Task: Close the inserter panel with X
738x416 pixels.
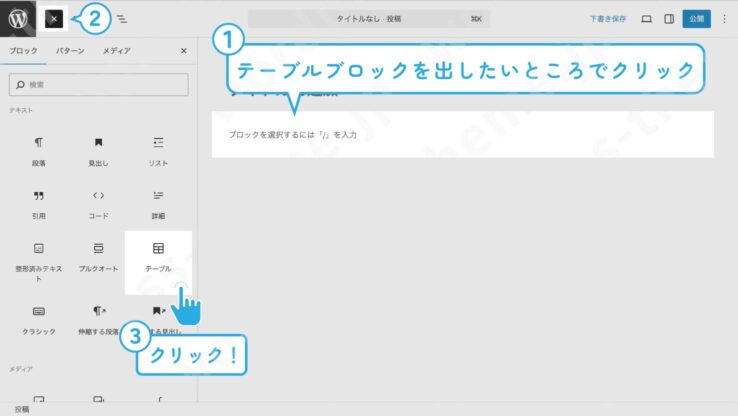Action: [184, 51]
